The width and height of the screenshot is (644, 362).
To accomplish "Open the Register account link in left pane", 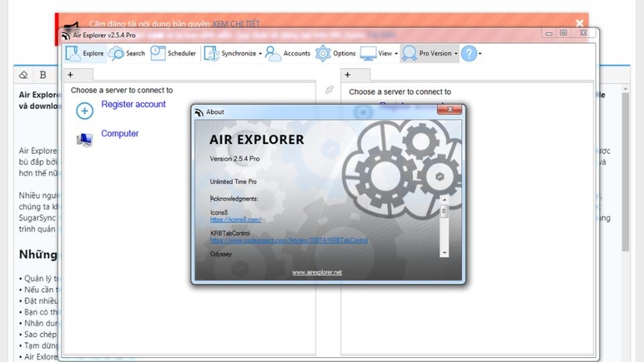I will tap(134, 105).
